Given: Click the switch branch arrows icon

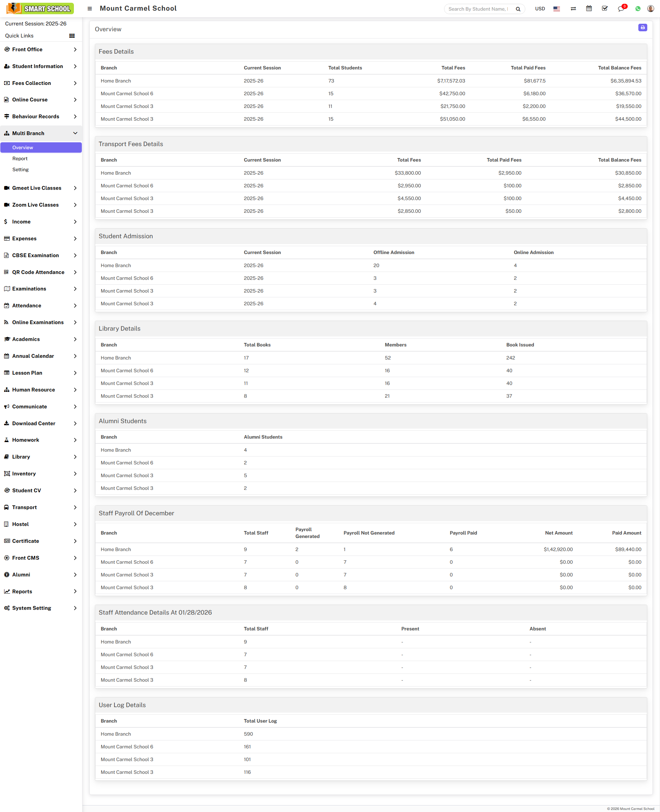Looking at the screenshot, I should tap(573, 9).
